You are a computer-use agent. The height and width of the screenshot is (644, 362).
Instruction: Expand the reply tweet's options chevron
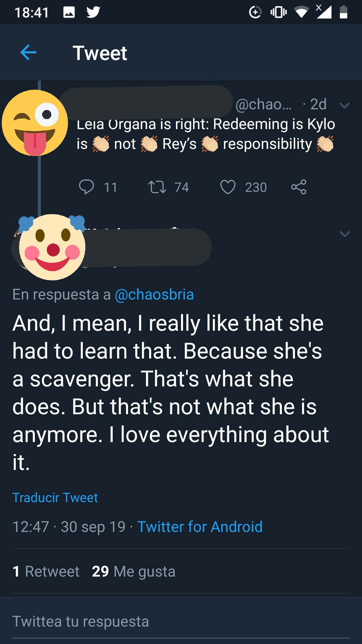(345, 234)
